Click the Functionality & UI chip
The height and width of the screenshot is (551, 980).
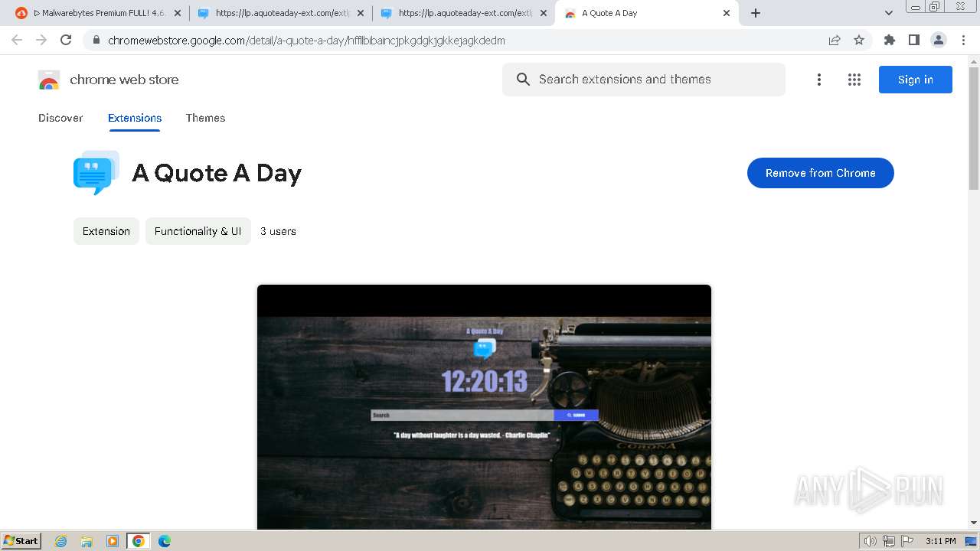click(x=198, y=231)
